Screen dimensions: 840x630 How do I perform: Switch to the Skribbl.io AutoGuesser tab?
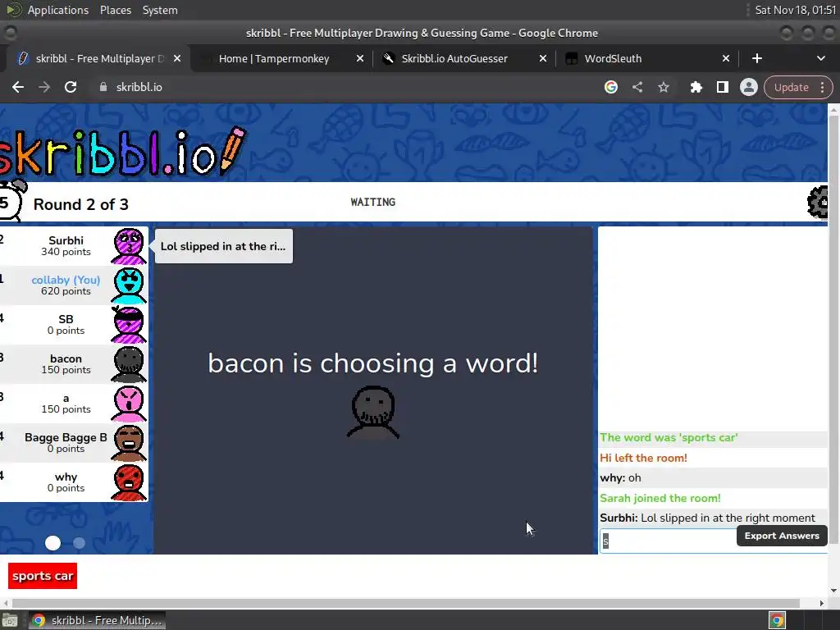point(454,58)
